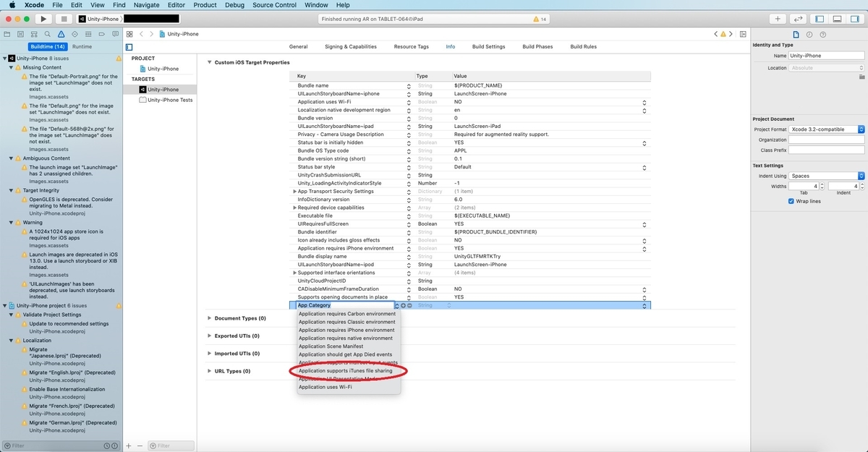Hide the inspectors panel
The width and height of the screenshot is (868, 452).
pos(854,19)
